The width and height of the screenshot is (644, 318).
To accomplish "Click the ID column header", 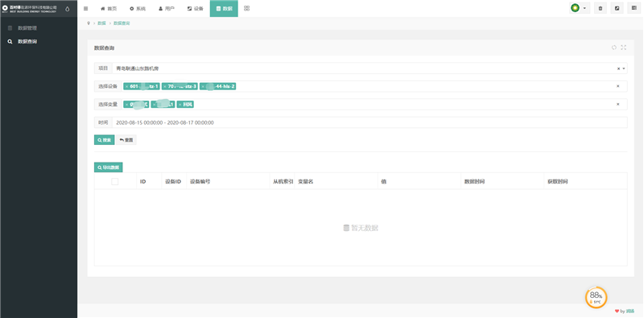I will (x=143, y=181).
